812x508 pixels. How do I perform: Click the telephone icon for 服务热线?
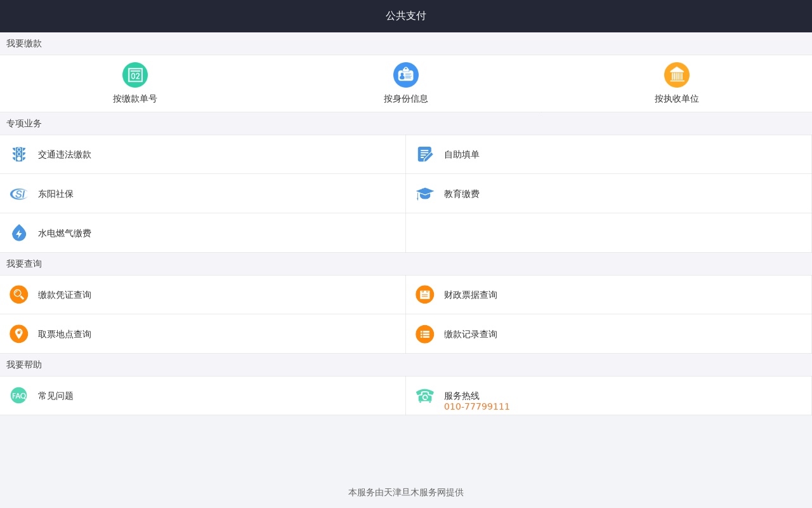[x=425, y=396]
